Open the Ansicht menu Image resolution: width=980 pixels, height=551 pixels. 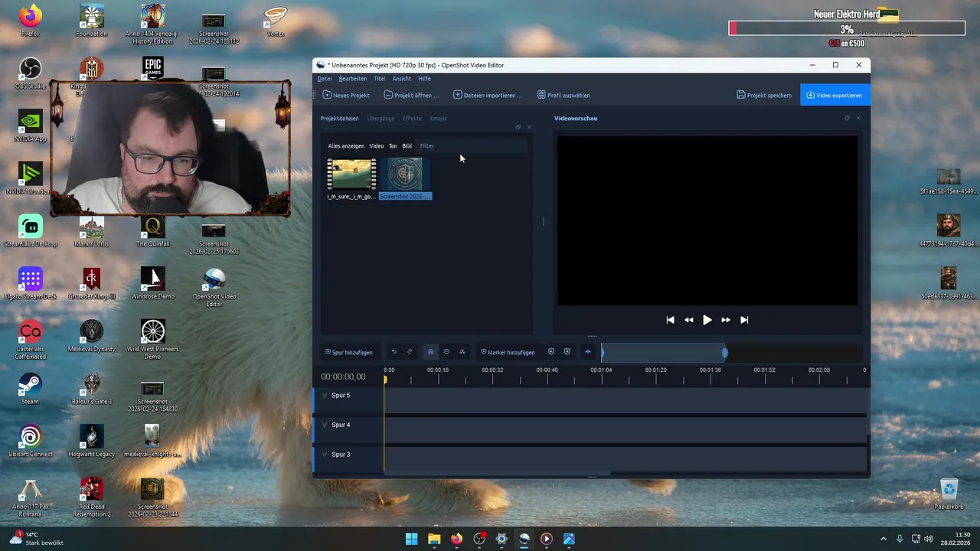[402, 78]
